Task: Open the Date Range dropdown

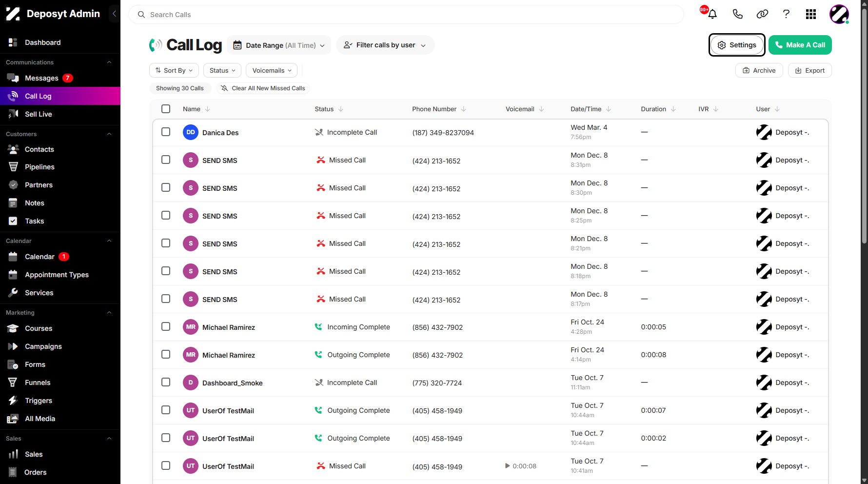Action: (x=279, y=45)
